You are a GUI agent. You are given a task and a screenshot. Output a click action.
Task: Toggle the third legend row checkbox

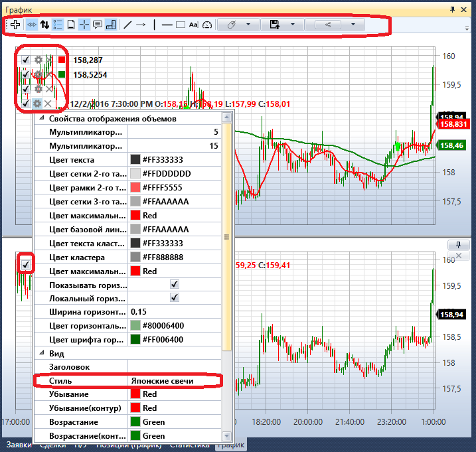click(x=26, y=89)
